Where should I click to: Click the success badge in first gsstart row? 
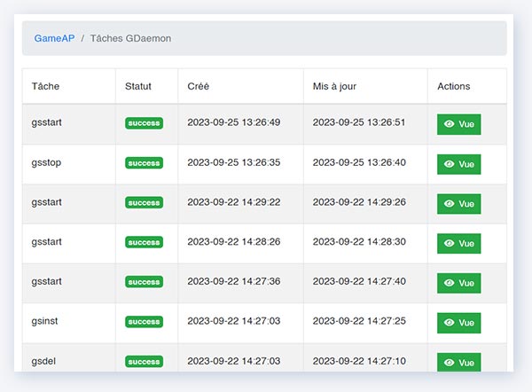144,123
